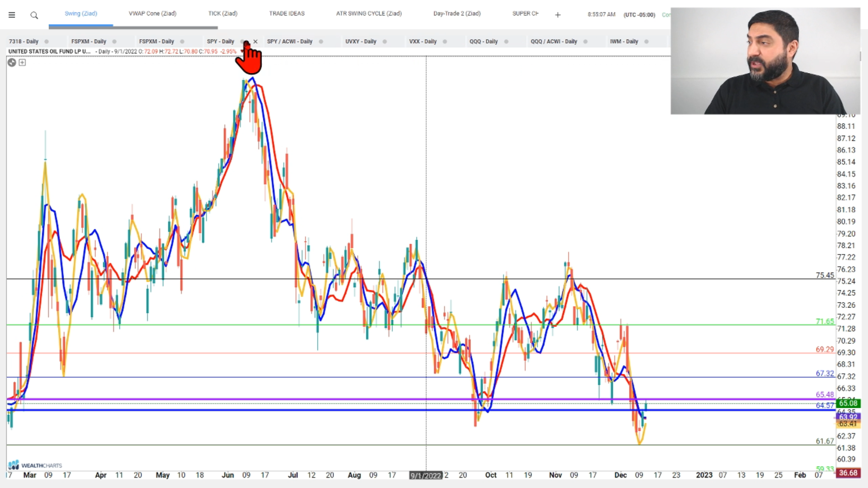Open the TICK (Ziad) workspace
Image resolution: width=868 pixels, height=488 pixels.
click(x=223, y=14)
